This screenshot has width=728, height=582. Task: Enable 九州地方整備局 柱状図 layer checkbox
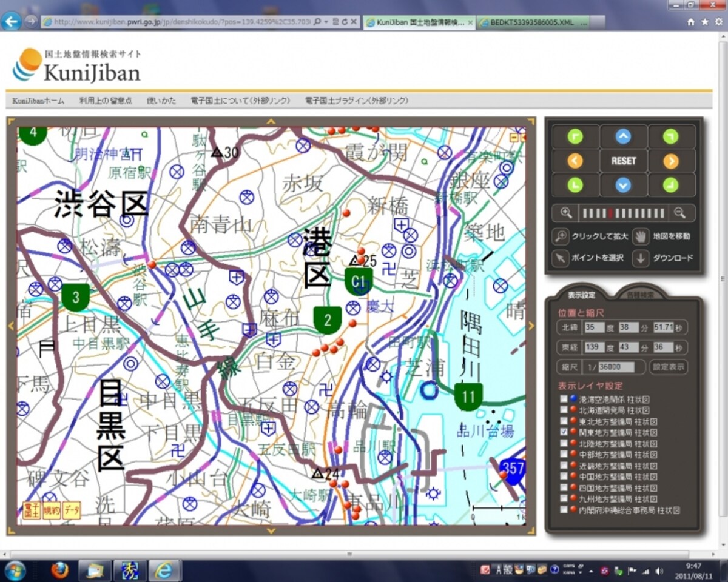click(x=564, y=498)
